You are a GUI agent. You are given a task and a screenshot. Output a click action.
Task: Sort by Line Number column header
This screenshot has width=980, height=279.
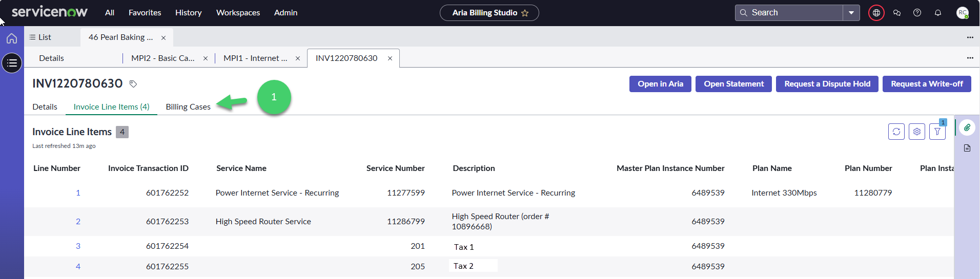point(57,168)
